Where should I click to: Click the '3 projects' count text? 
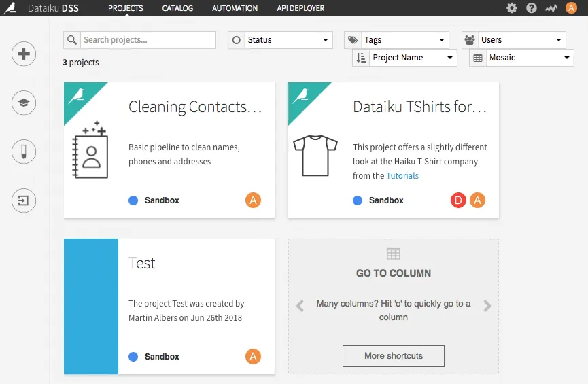pyautogui.click(x=81, y=63)
